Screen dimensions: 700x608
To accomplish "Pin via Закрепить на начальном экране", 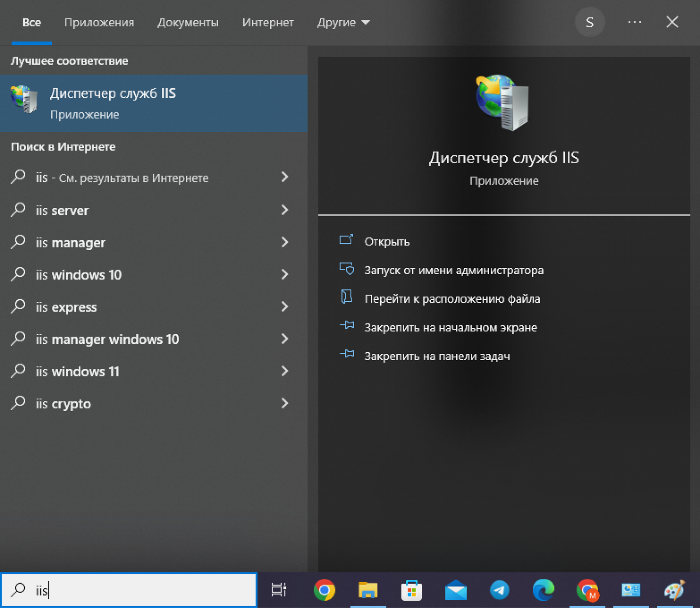I will tap(450, 327).
